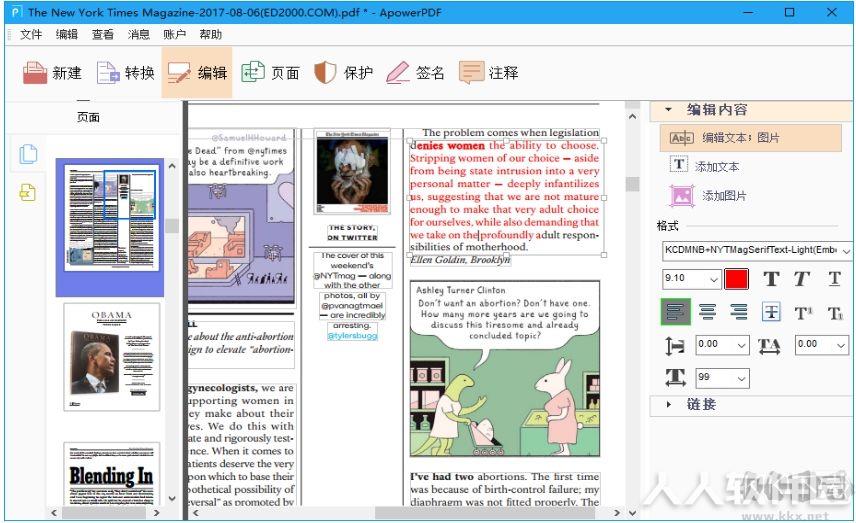856x523 pixels.
Task: Align text to the right
Action: (739, 312)
